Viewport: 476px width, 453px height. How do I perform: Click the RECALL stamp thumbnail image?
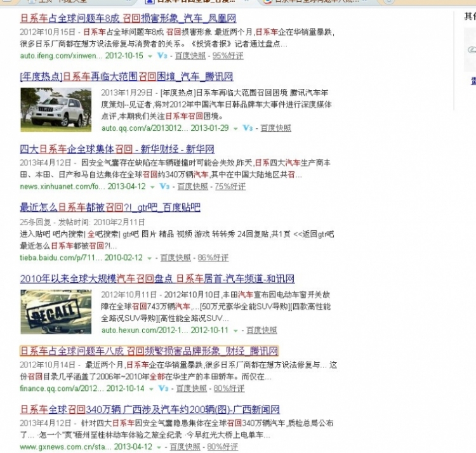56,312
